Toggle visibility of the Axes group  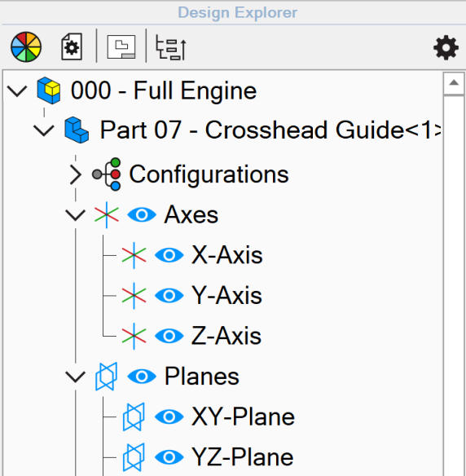pos(142,215)
